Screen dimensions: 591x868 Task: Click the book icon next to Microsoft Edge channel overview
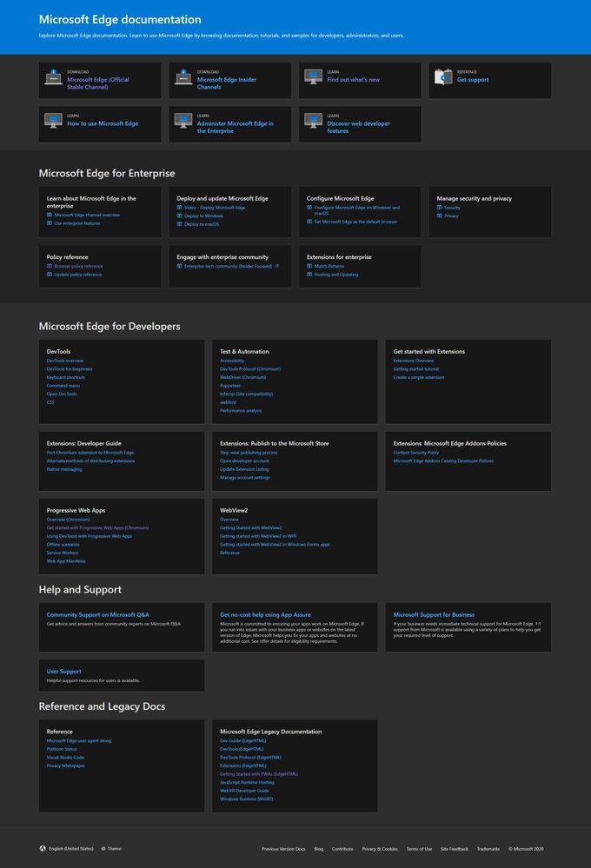(x=50, y=215)
